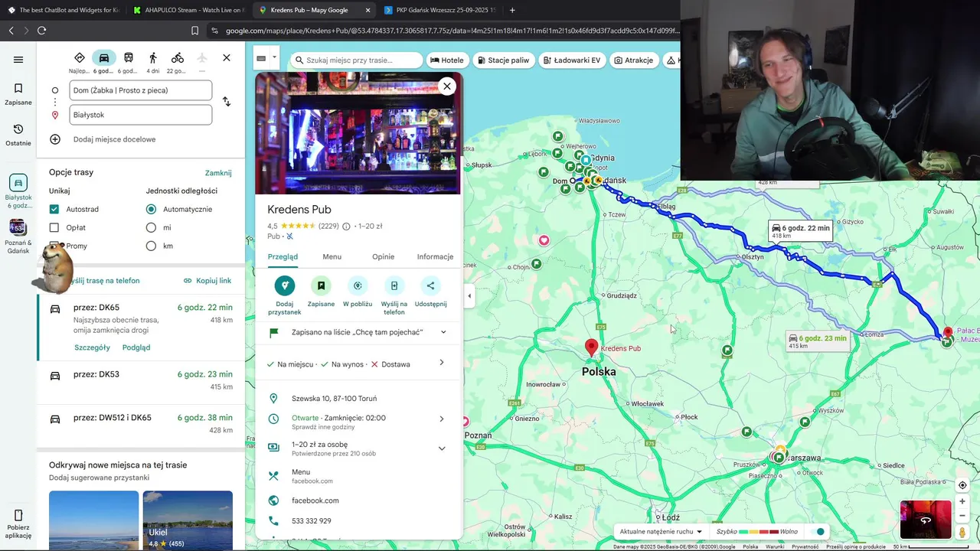Click the search places along route box
Screen dimensions: 980x551
[357, 60]
